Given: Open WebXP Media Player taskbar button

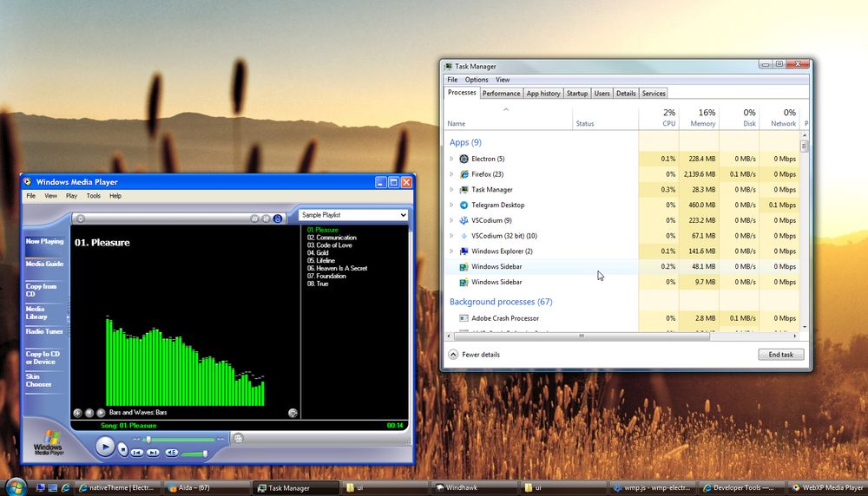Looking at the screenshot, I should pos(827,487).
